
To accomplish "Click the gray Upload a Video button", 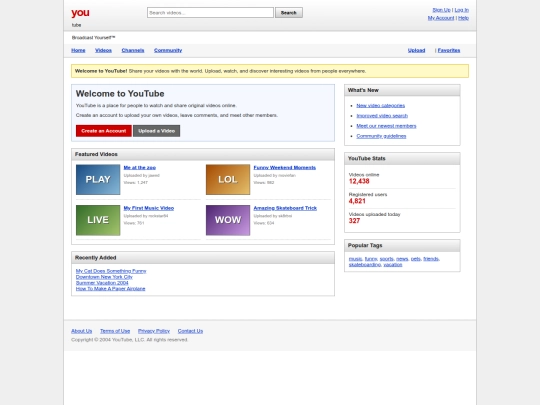I will 156,131.
